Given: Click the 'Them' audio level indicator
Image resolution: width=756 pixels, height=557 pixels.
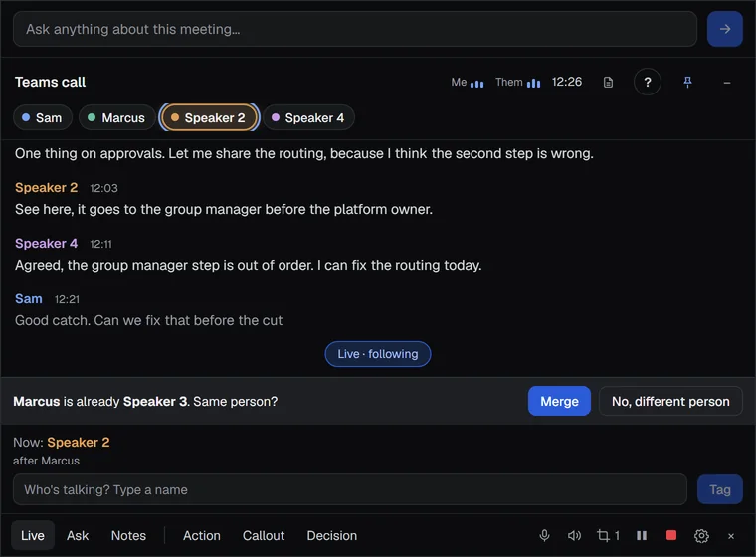Looking at the screenshot, I should [x=518, y=82].
